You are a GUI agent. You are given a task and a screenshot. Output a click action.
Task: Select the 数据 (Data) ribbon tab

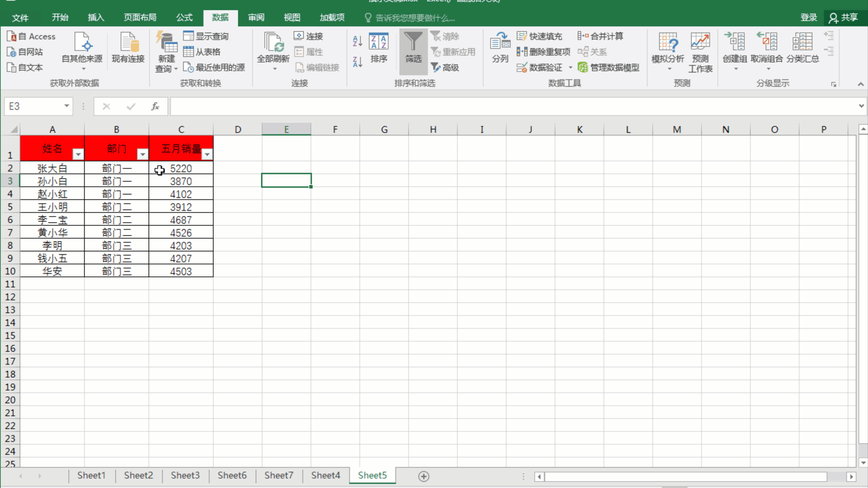(x=221, y=17)
